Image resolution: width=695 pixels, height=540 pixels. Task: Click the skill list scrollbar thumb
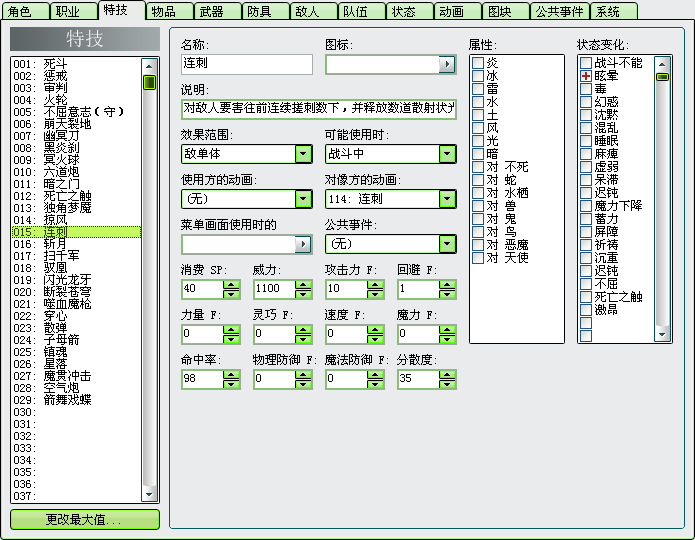coord(149,82)
